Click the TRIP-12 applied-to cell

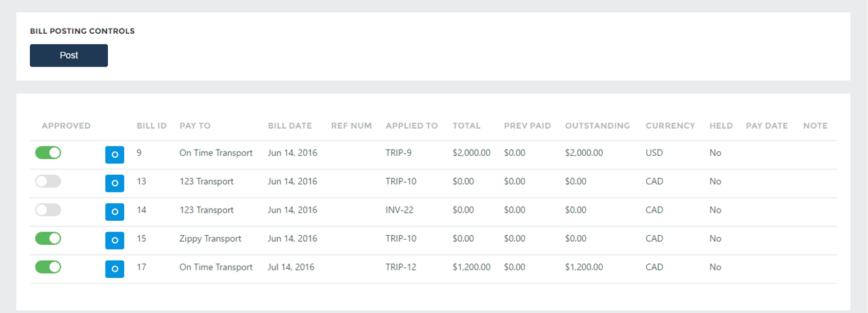coord(401,267)
